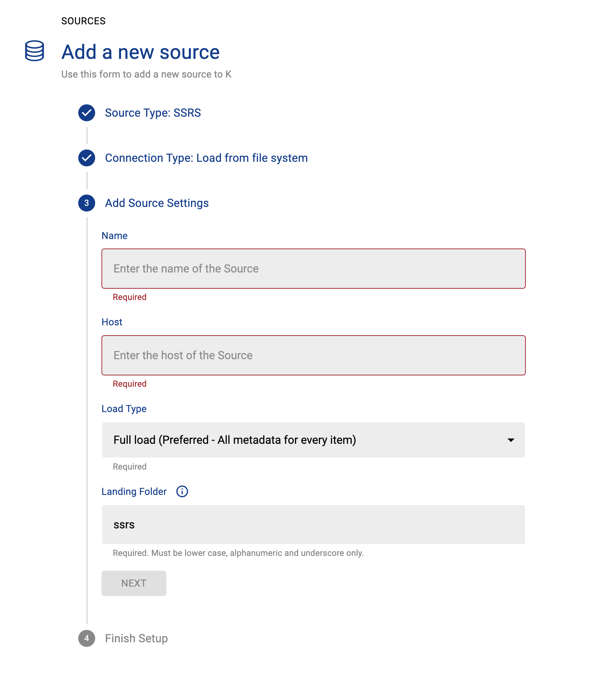Viewport: 616px width, 693px height.
Task: Click the Landing Folder field containing ssrs
Action: click(x=313, y=525)
